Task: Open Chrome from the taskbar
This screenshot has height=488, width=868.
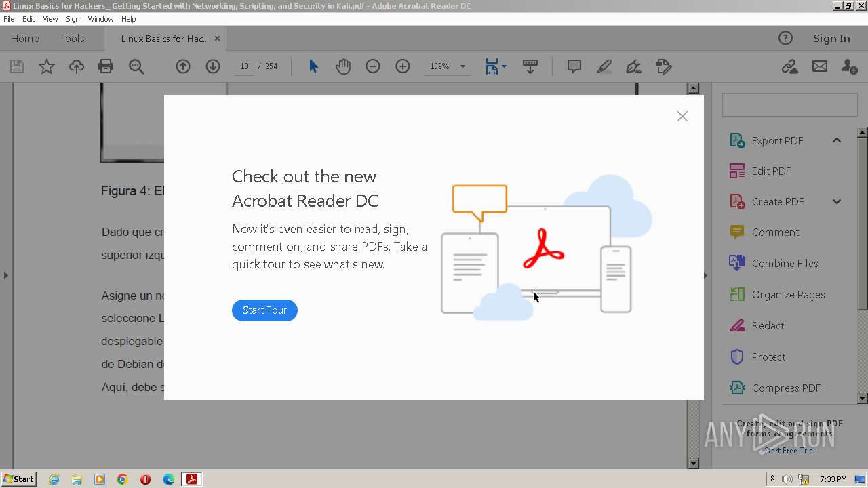Action: click(123, 479)
